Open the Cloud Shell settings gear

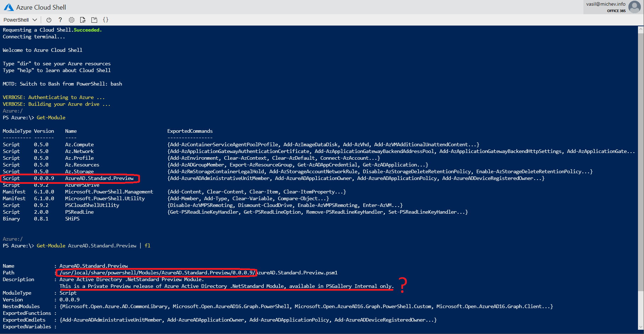72,20
